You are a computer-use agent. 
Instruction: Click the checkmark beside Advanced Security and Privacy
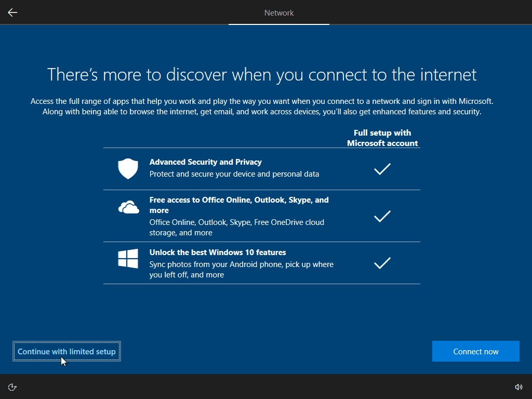(x=382, y=169)
